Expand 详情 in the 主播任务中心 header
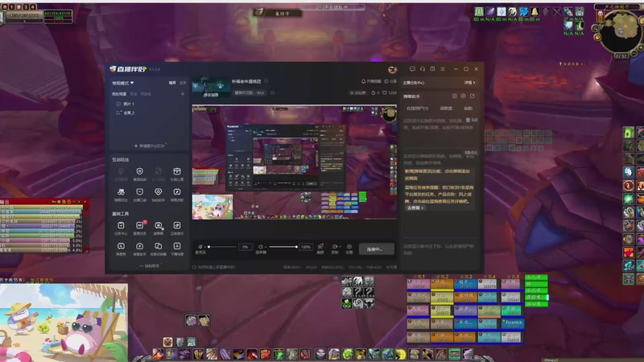This screenshot has width=644, height=362. [469, 83]
